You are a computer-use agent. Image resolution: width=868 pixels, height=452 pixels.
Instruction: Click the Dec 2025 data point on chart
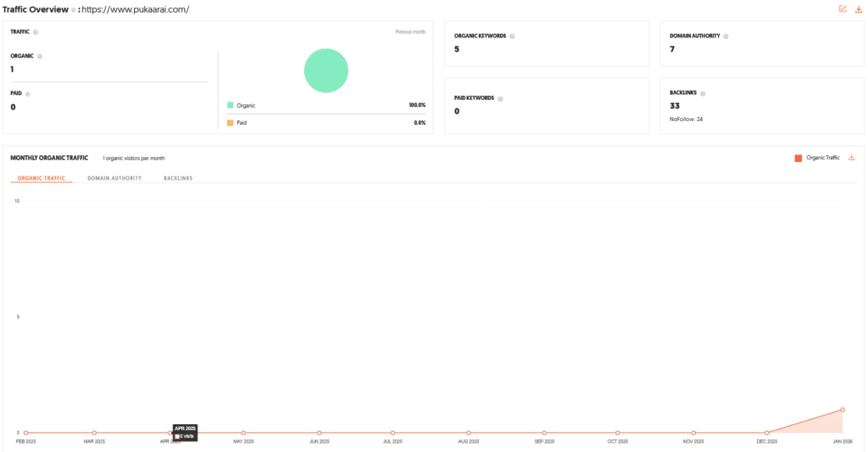pos(767,432)
